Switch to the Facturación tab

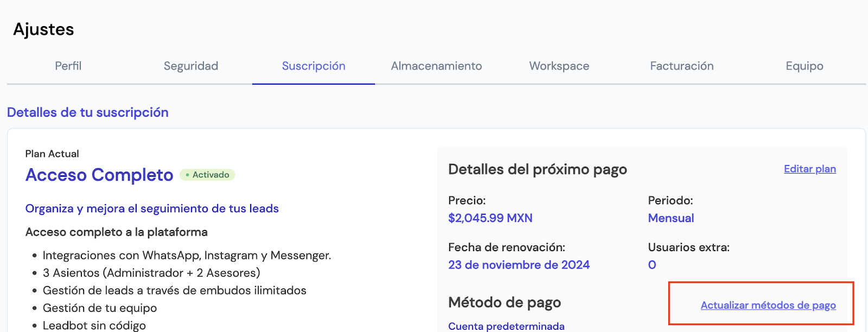pyautogui.click(x=681, y=66)
